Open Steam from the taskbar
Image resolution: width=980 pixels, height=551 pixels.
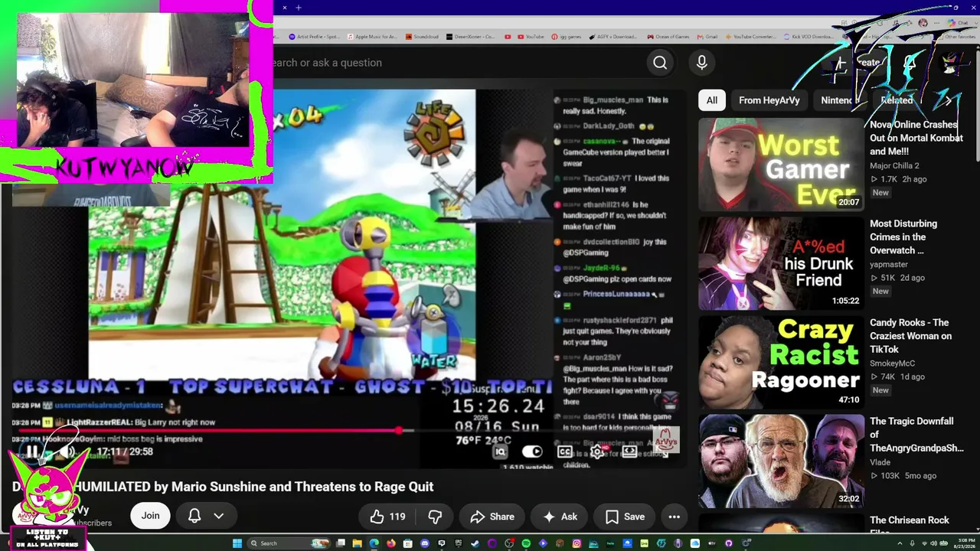475,543
